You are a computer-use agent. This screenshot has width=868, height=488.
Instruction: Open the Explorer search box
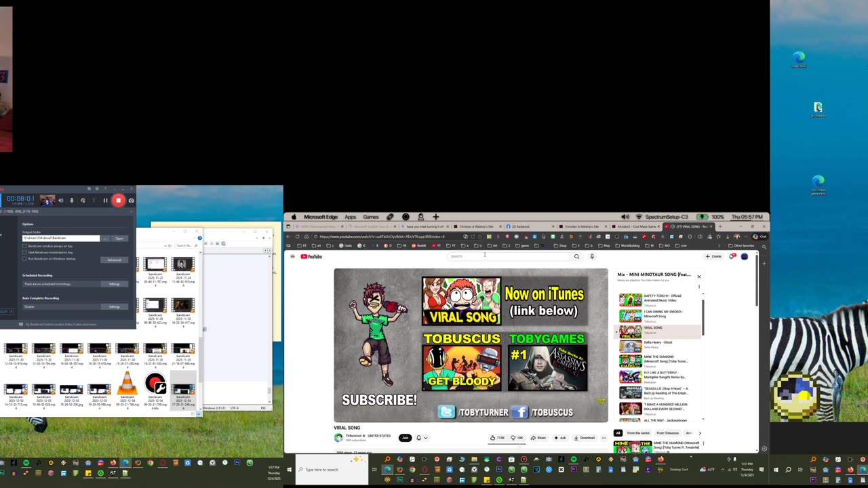coord(185,245)
